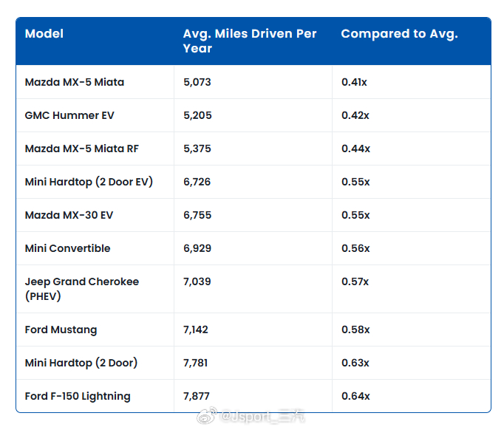Image resolution: width=504 pixels, height=430 pixels.
Task: Click the Avg. Miles Driven Per Year header
Action: (x=250, y=41)
